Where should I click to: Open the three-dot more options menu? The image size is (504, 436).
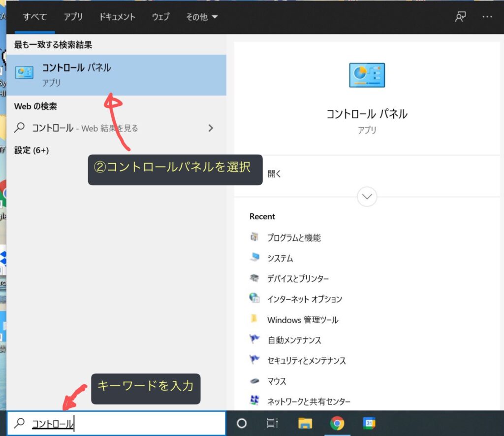coord(487,17)
